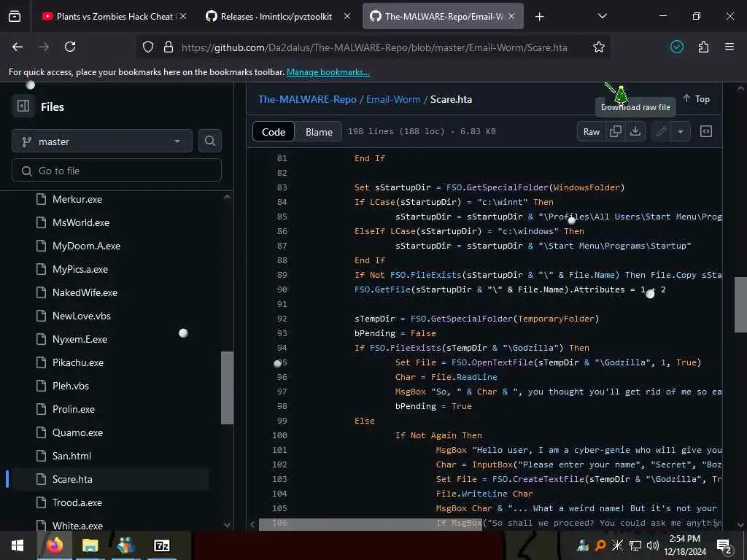Jump to Top of file
The width and height of the screenshot is (747, 560).
(695, 98)
